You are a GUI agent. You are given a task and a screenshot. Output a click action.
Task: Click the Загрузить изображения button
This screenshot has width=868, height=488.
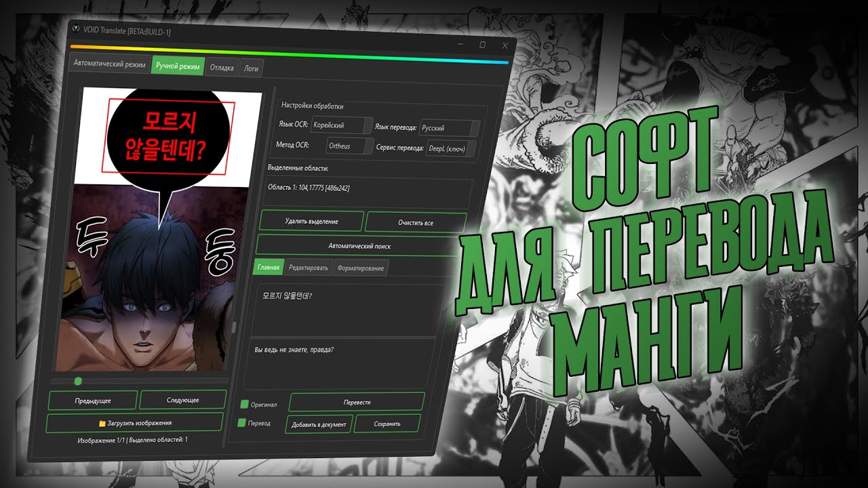134,423
